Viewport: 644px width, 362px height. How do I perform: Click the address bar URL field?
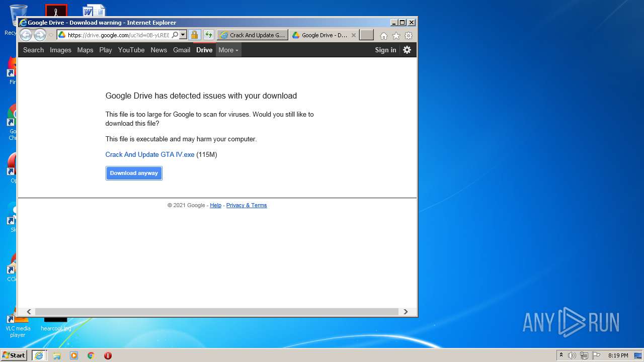pyautogui.click(x=118, y=35)
